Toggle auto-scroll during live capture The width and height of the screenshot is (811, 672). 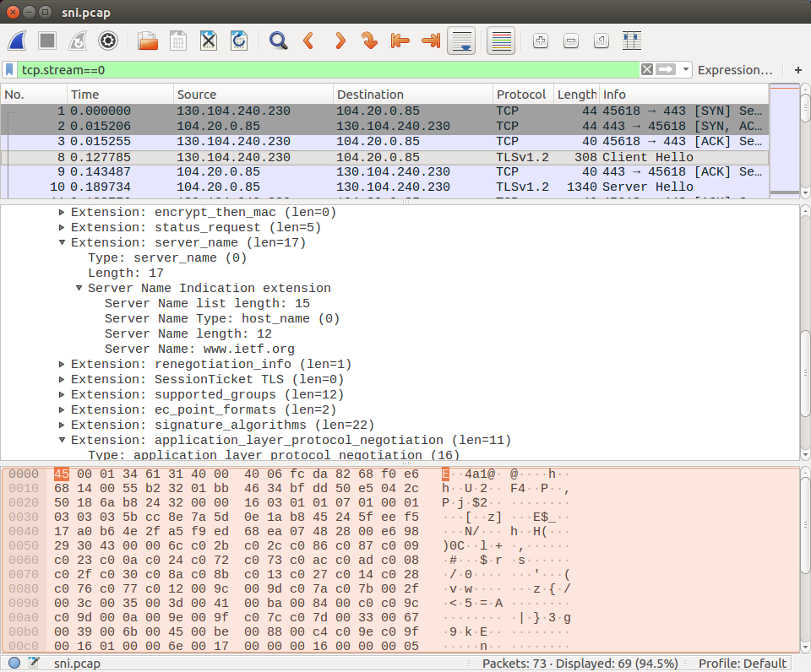click(461, 41)
